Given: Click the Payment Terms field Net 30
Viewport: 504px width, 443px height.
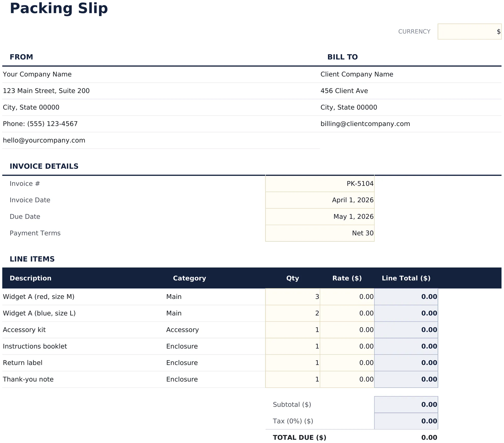Looking at the screenshot, I should pyautogui.click(x=320, y=233).
